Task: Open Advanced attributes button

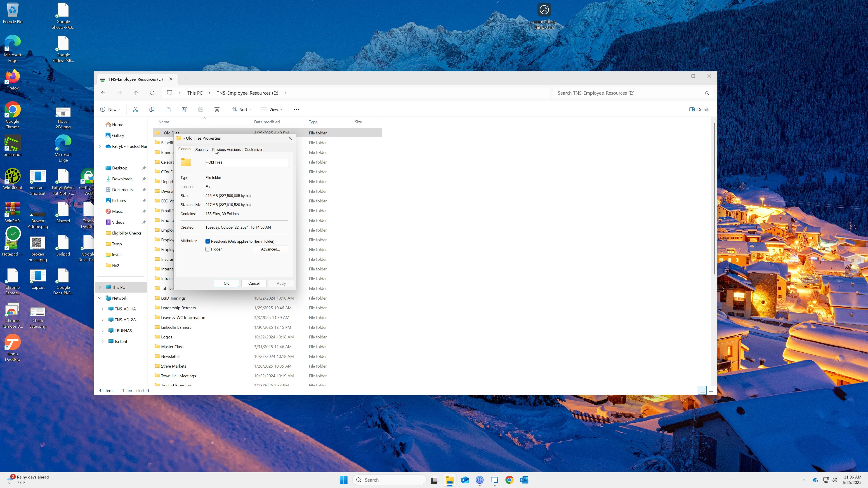Action: point(270,250)
